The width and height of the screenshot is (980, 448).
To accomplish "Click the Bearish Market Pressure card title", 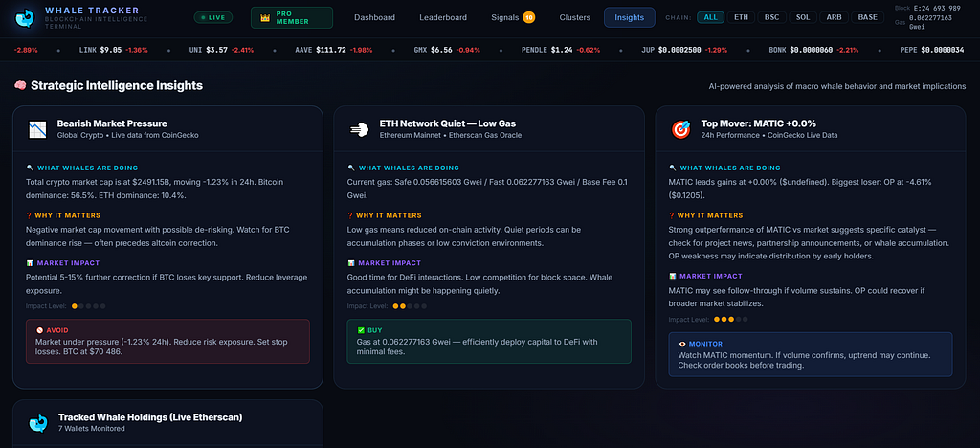I will [112, 123].
